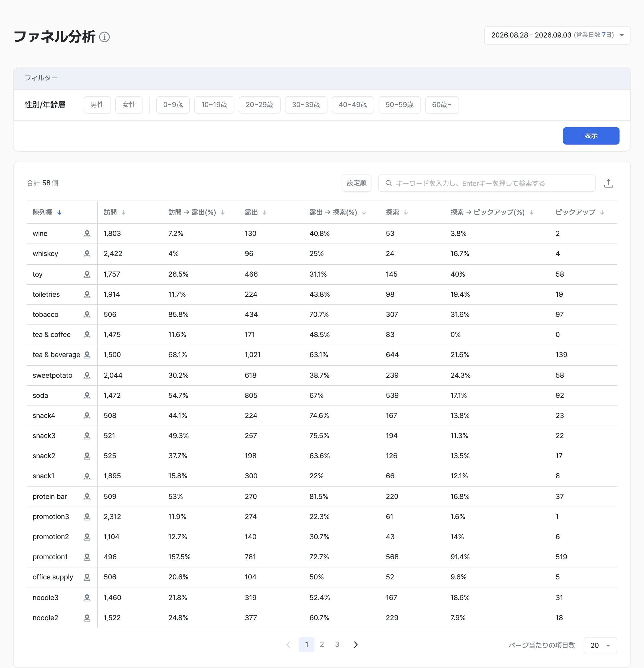644x668 pixels.
Task: Go to pagination page 2
Action: [x=322, y=644]
